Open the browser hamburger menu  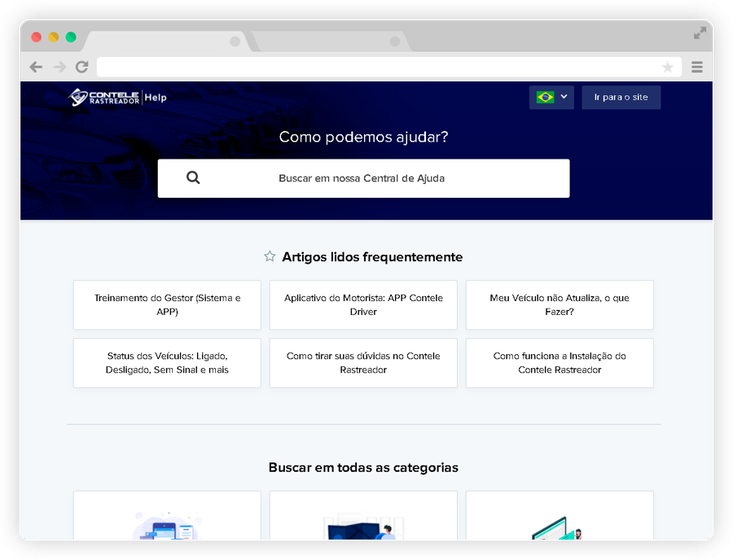697,68
